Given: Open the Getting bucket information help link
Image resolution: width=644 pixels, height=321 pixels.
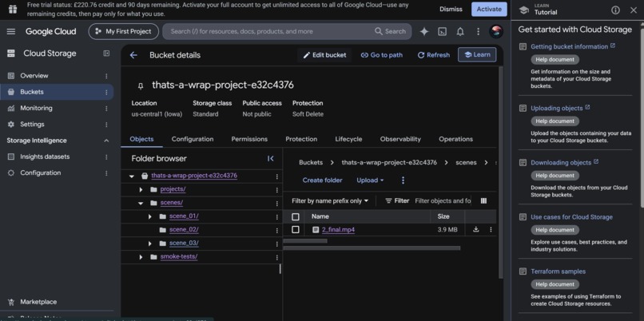Looking at the screenshot, I should pos(569,46).
